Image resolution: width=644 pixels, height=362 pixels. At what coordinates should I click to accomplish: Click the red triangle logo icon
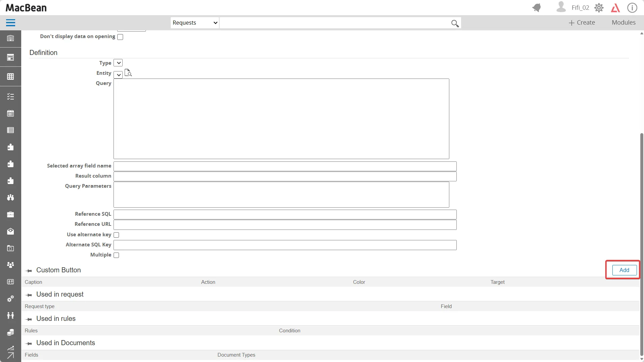point(615,8)
